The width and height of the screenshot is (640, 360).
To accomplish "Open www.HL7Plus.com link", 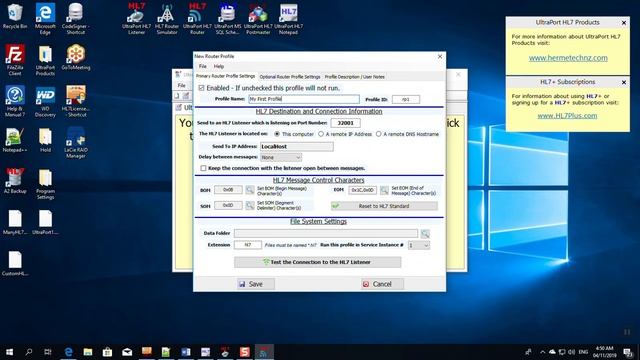I will click(567, 116).
